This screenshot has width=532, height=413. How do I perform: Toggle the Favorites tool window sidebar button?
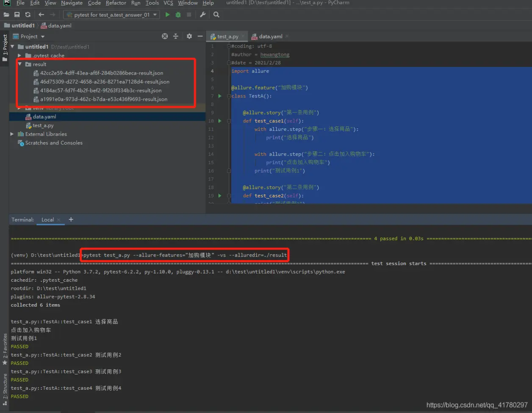pos(5,349)
